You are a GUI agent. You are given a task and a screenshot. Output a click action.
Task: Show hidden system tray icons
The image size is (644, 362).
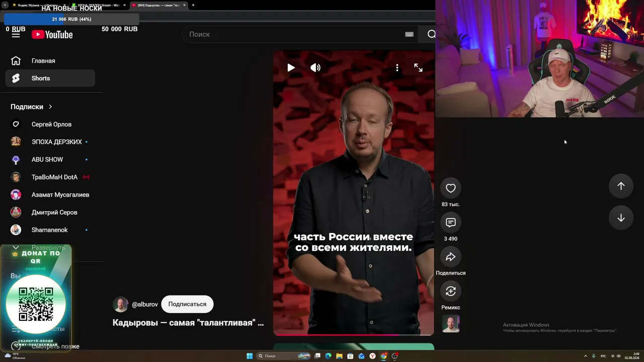click(x=585, y=356)
